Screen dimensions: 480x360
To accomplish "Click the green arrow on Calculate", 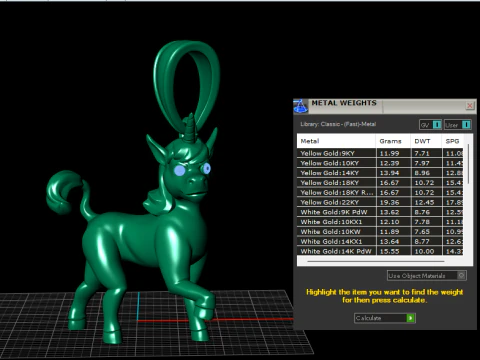I will (x=411, y=318).
